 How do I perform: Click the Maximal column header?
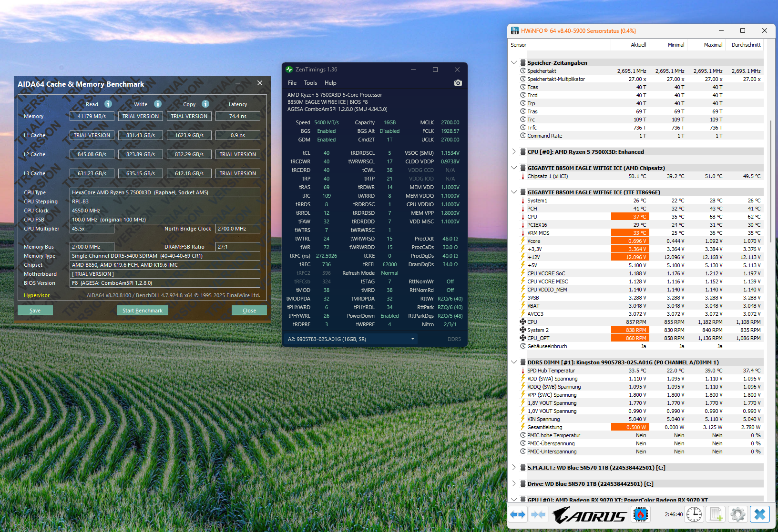click(706, 45)
